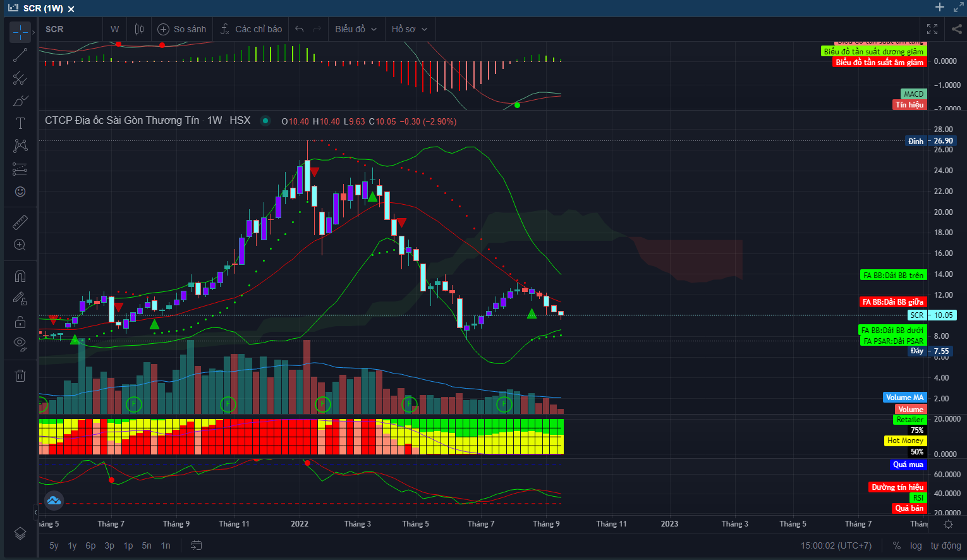Click the Đỉnh 26.90 price label
This screenshot has height=560, width=967.
[931, 141]
